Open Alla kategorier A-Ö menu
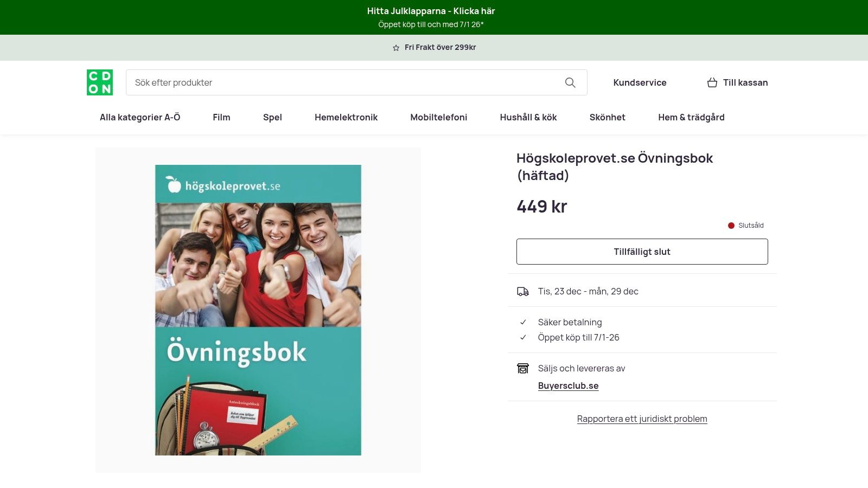 tap(140, 117)
